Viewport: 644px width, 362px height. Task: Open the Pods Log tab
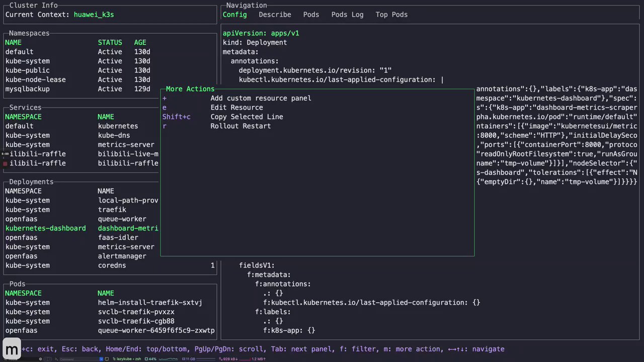(x=347, y=15)
